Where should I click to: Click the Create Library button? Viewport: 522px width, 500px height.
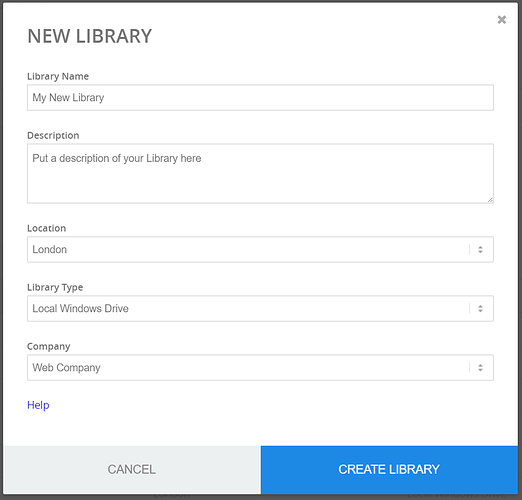[389, 469]
